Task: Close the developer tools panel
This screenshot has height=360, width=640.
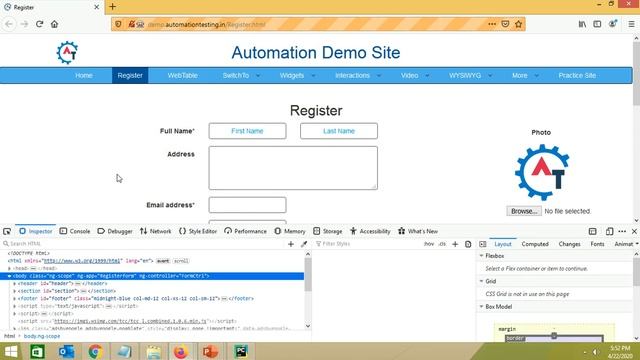Action: [634, 231]
